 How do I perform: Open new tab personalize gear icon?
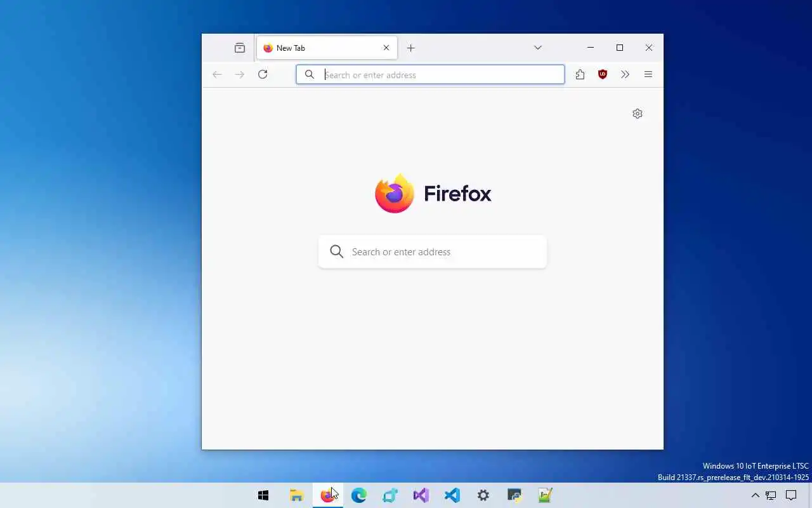coord(638,114)
